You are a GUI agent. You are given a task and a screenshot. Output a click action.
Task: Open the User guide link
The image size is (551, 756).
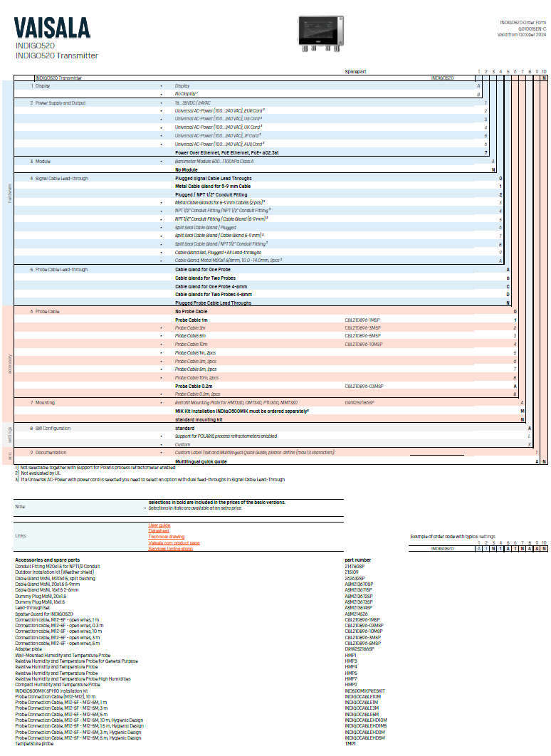(159, 525)
